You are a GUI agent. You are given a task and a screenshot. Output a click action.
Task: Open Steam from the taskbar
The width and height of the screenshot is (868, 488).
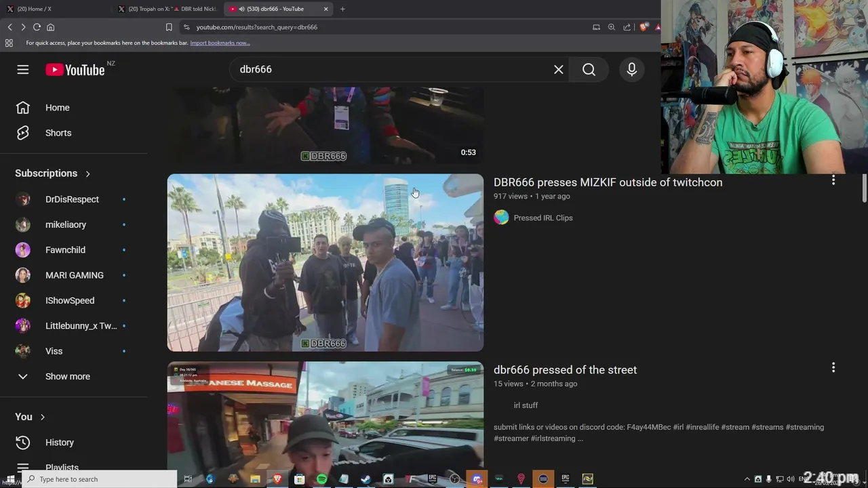click(366, 479)
